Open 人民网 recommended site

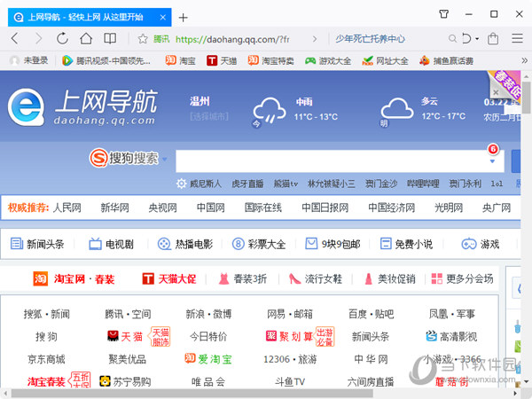tap(67, 207)
